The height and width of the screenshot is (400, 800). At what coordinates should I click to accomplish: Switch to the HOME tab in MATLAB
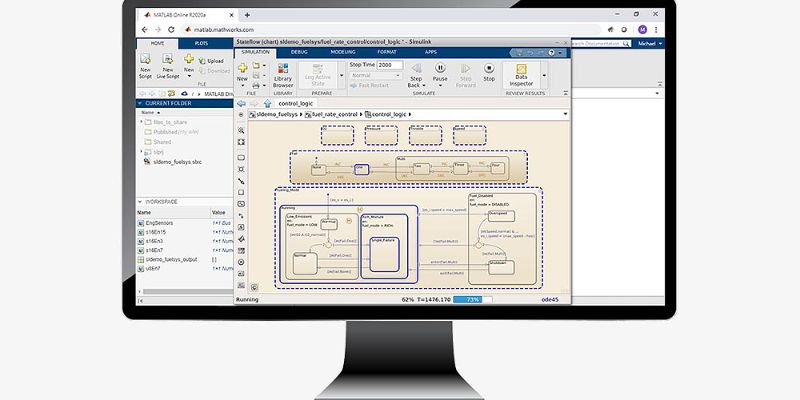(157, 44)
